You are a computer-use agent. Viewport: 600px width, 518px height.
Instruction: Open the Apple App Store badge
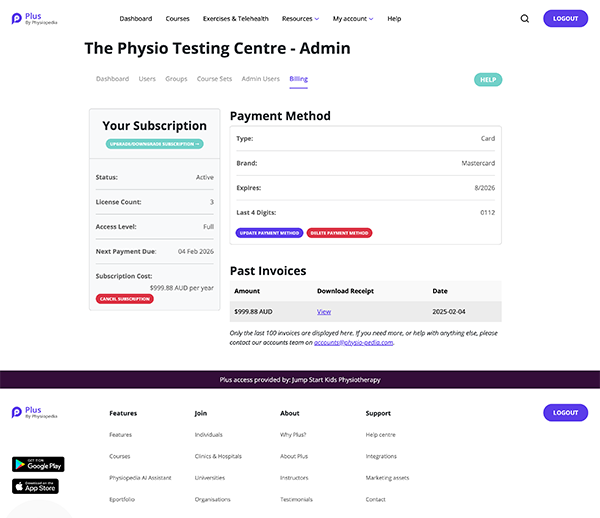point(35,486)
